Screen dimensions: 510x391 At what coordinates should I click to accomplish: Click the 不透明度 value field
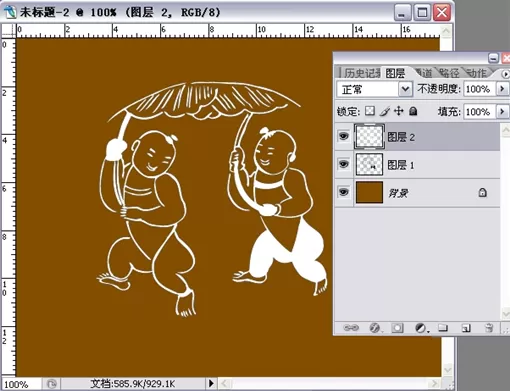[x=478, y=89]
